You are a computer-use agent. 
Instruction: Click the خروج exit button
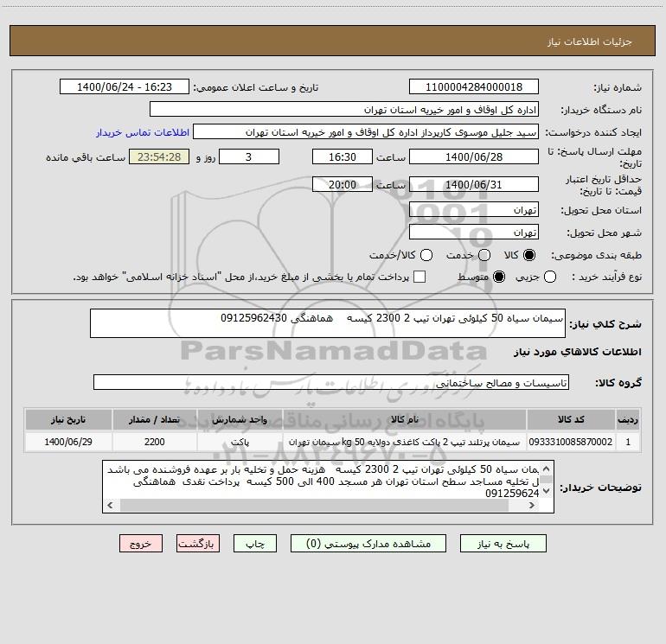(141, 544)
